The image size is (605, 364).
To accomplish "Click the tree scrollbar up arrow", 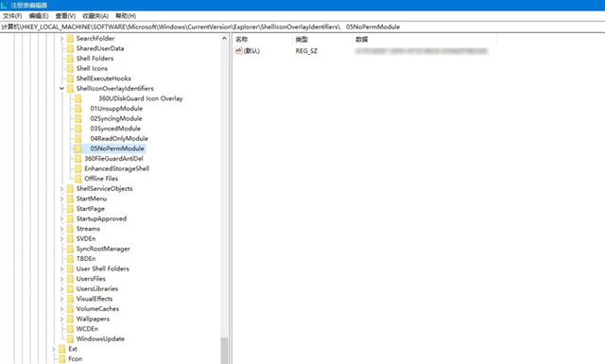I will coord(224,38).
